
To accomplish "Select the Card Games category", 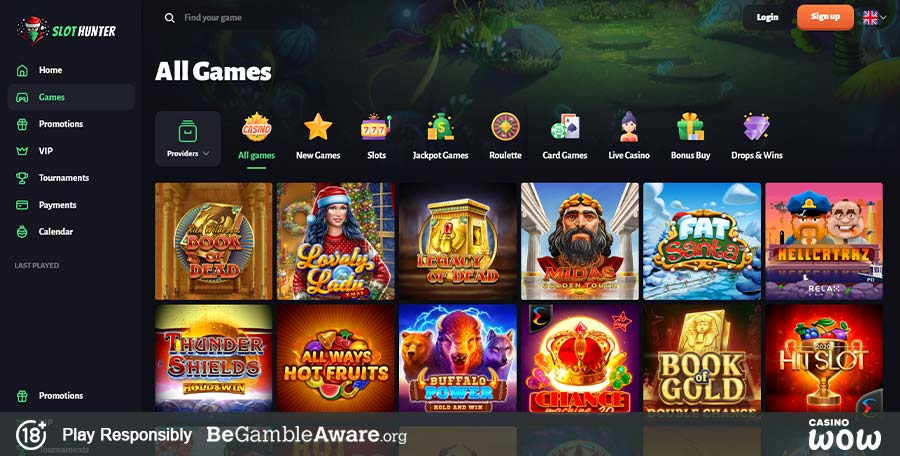I will 565,137.
